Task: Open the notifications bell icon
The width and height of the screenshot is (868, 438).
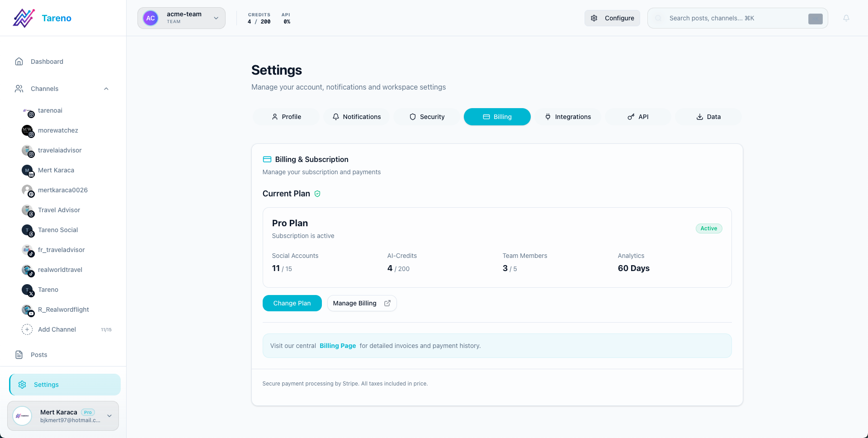Action: coord(846,18)
